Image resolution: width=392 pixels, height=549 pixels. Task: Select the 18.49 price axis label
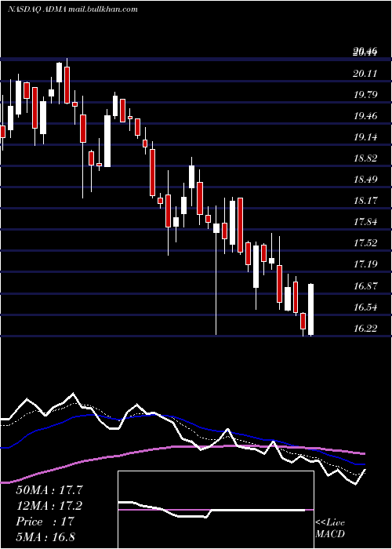click(365, 180)
